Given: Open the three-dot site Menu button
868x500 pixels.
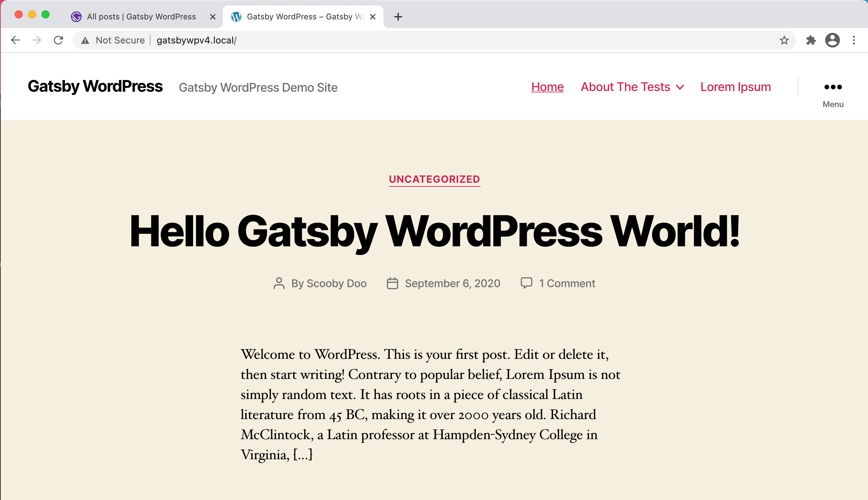Looking at the screenshot, I should (833, 94).
